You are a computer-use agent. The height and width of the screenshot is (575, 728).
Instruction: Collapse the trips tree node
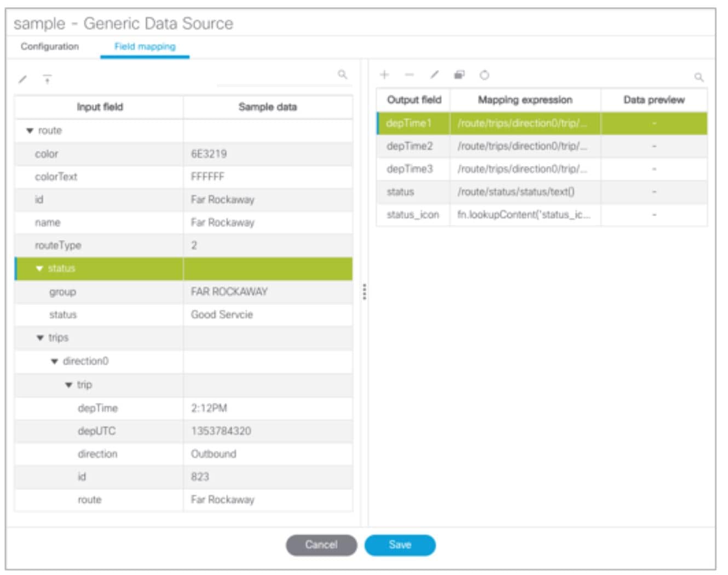tap(40, 338)
